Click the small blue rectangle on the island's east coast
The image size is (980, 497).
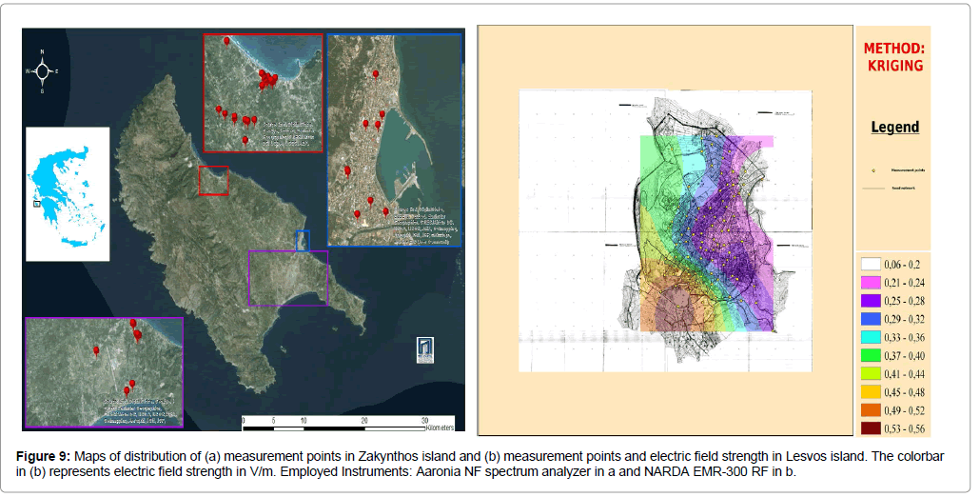pos(303,240)
